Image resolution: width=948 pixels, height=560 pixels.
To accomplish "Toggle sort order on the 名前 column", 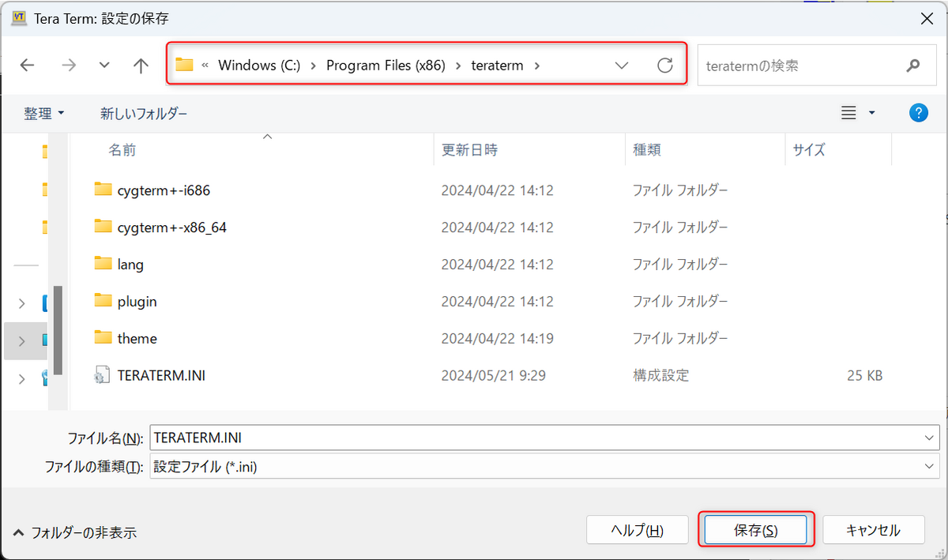I will [x=123, y=150].
